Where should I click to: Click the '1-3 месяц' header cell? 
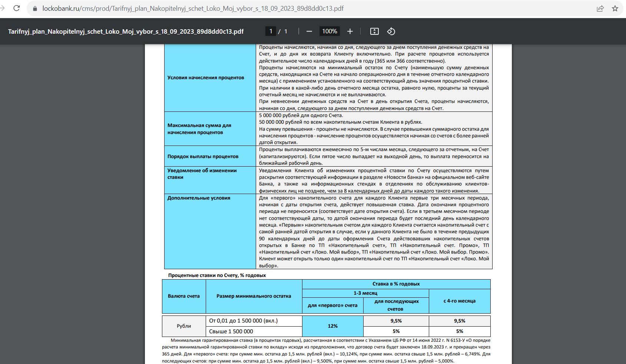click(365, 293)
